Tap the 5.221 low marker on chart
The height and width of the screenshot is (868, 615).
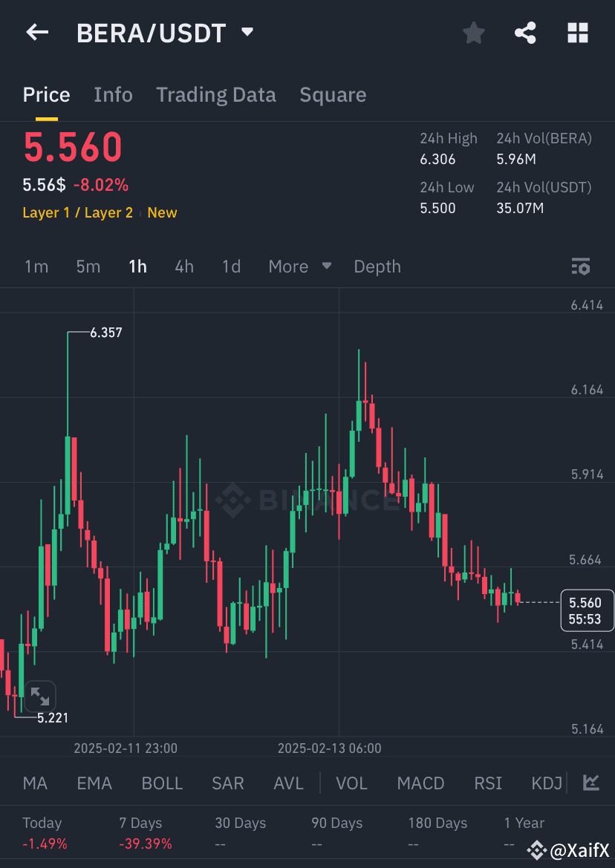tap(53, 718)
